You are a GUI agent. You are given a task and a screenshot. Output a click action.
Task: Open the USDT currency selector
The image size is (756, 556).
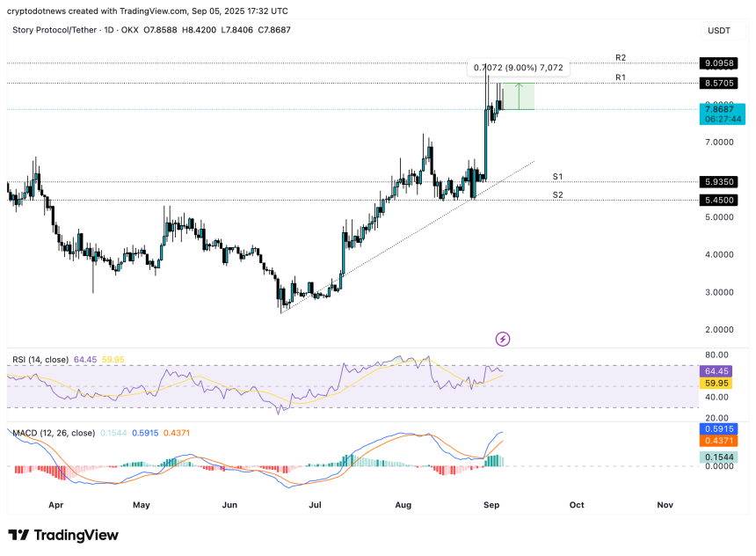tap(718, 31)
